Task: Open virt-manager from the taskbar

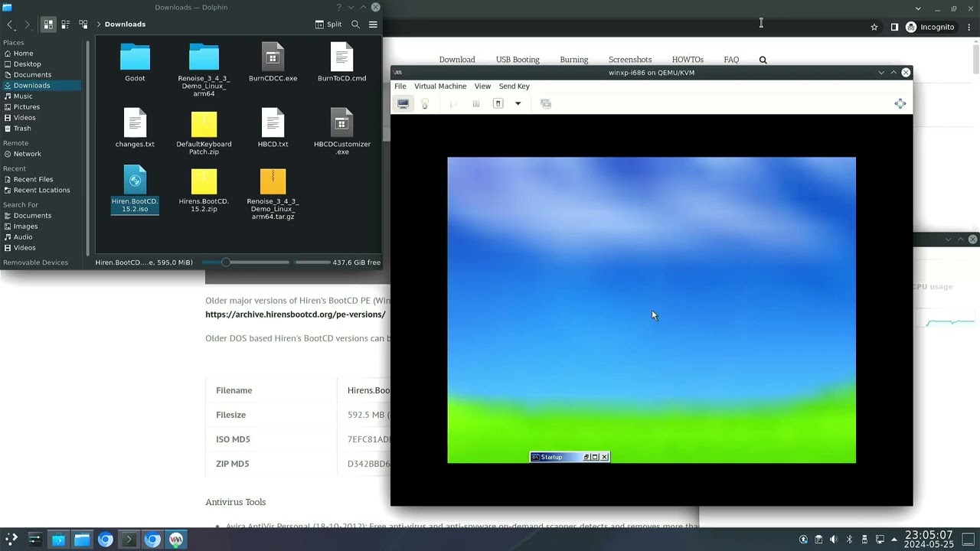Action: coord(176,540)
